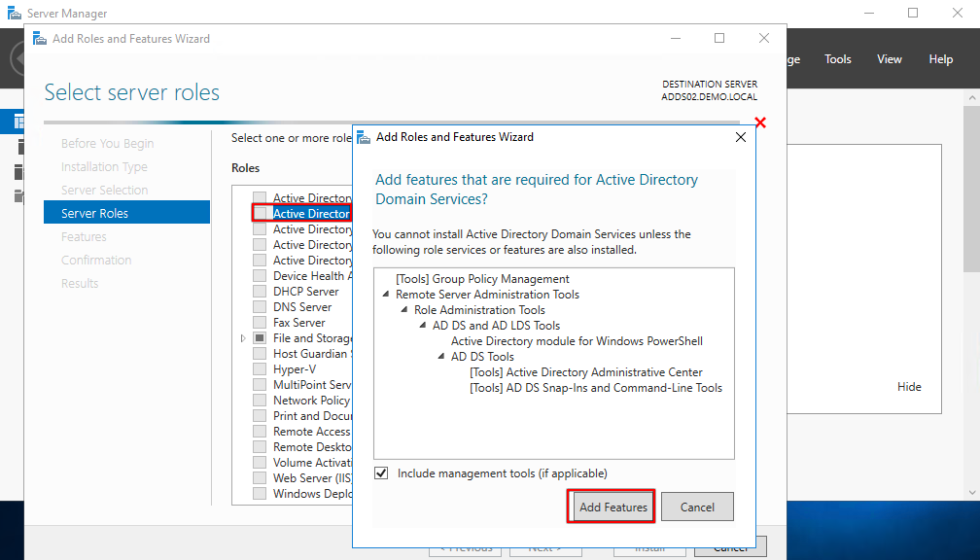Click Server Manager title bar icon
Viewport: 980px width, 560px height.
[14, 14]
